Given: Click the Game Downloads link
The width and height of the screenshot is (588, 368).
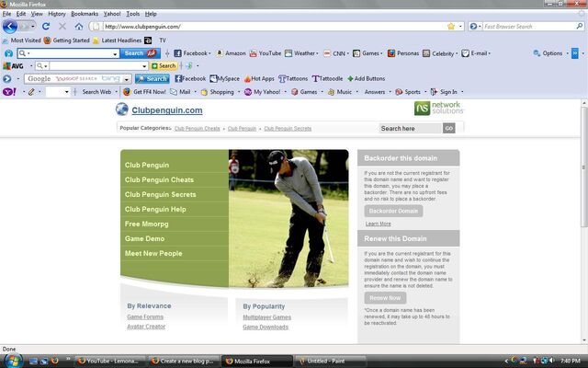Looking at the screenshot, I should tap(266, 328).
